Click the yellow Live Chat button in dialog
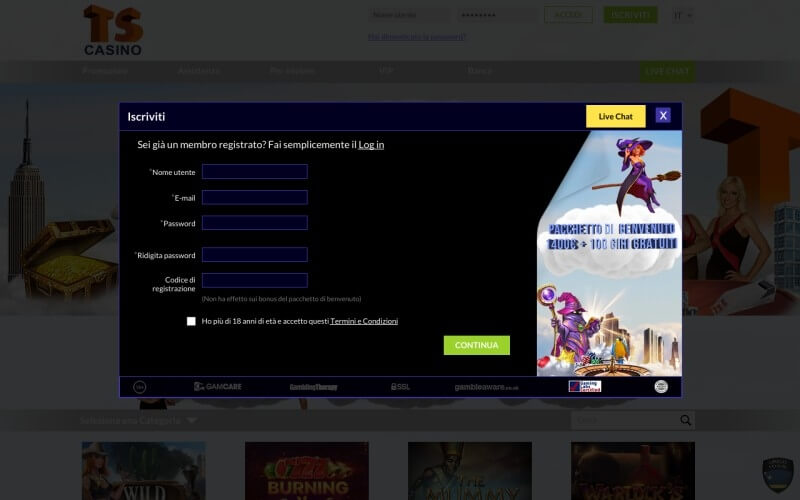The width and height of the screenshot is (800, 500). pos(616,116)
